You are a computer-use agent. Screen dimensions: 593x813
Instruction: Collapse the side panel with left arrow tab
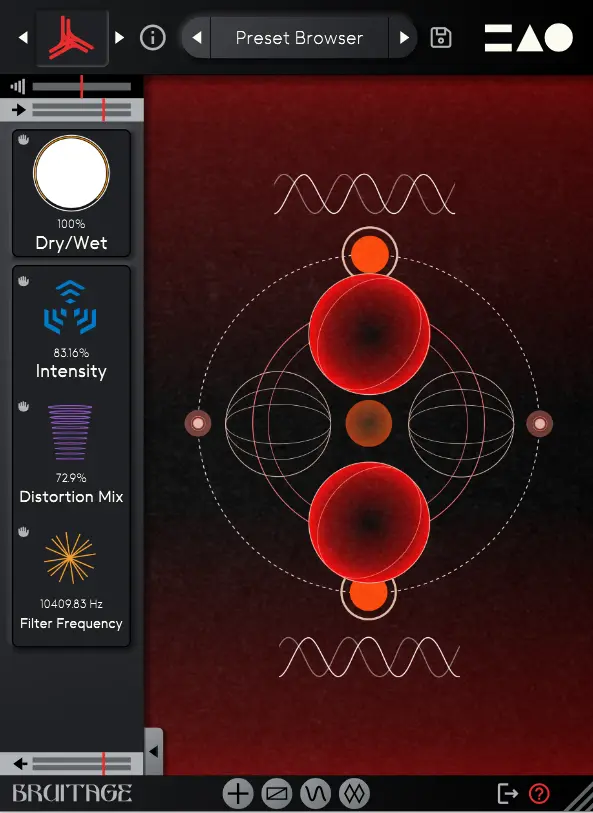pos(153,751)
